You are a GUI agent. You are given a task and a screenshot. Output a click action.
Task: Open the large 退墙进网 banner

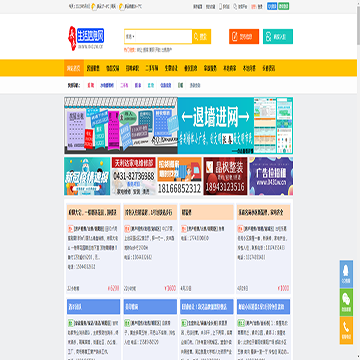[178, 126]
